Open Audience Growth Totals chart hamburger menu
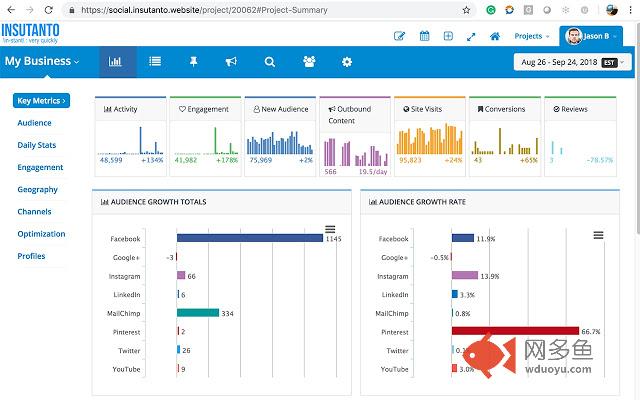Viewport: 640px width, 400px height. tap(330, 229)
